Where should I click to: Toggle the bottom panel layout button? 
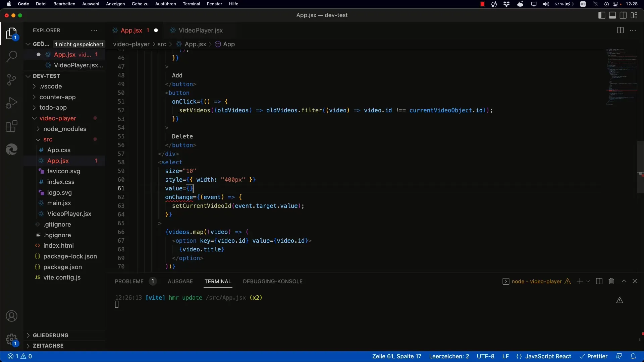[x=612, y=15]
